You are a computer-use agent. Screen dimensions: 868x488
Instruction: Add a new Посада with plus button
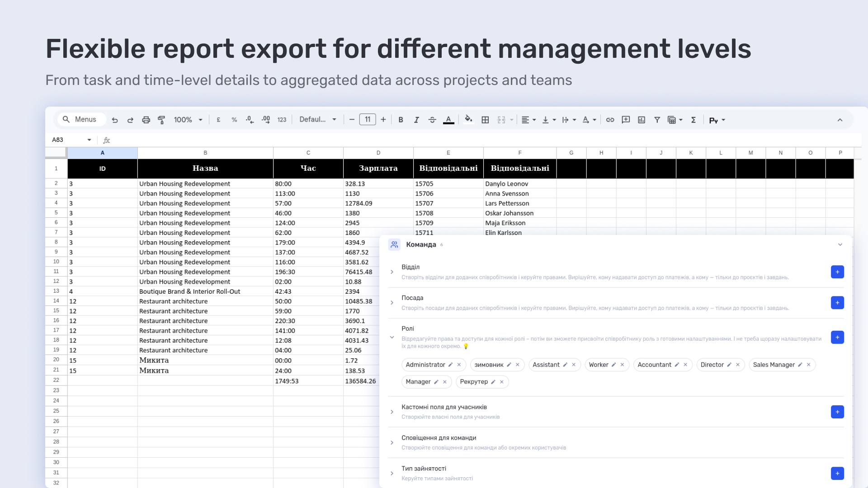(837, 302)
